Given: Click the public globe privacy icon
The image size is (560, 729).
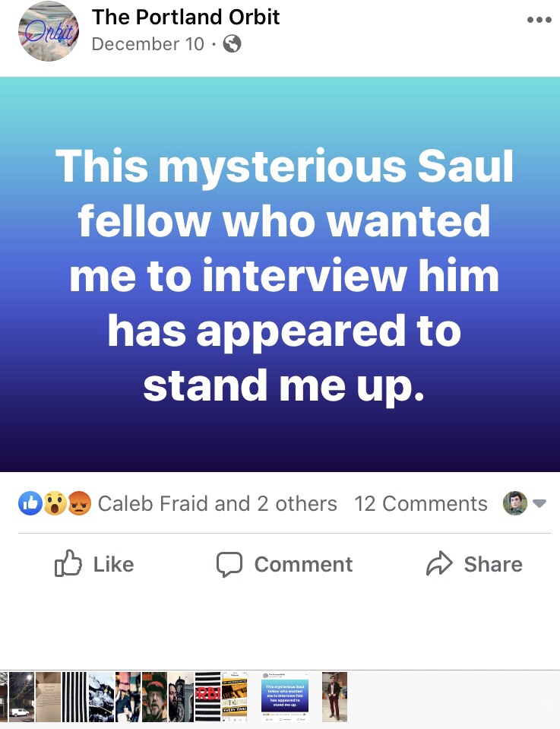Looking at the screenshot, I should 232,44.
